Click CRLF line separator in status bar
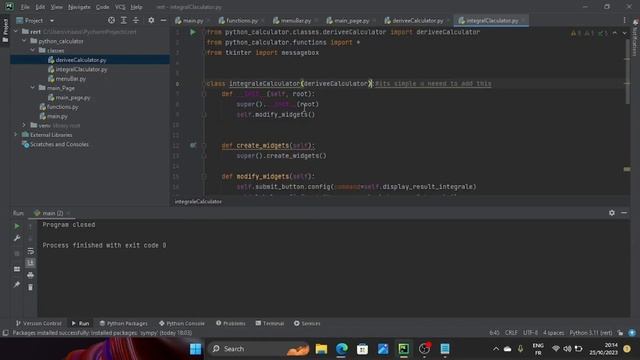640x360 pixels. tap(511, 333)
